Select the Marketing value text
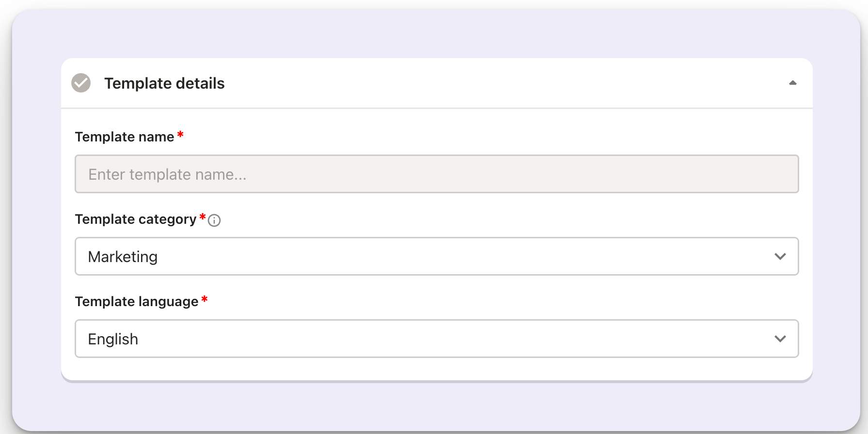The width and height of the screenshot is (868, 434). (123, 257)
